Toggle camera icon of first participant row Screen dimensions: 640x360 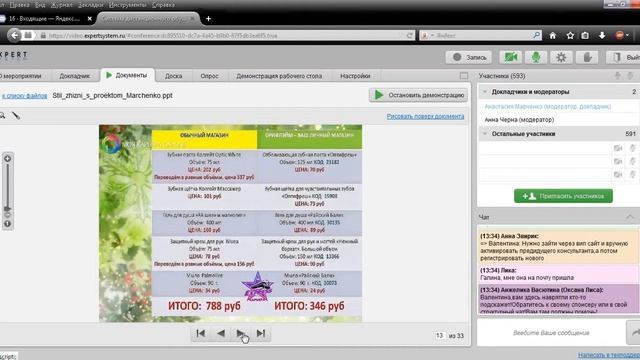(x=618, y=148)
